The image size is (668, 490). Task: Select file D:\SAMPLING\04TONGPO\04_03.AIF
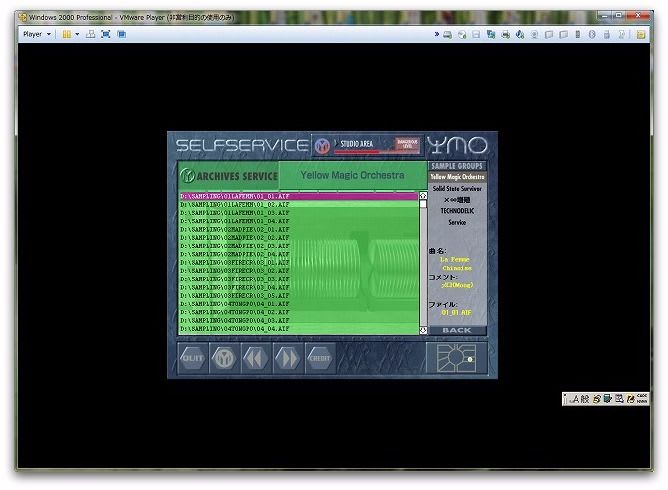[x=299, y=320]
